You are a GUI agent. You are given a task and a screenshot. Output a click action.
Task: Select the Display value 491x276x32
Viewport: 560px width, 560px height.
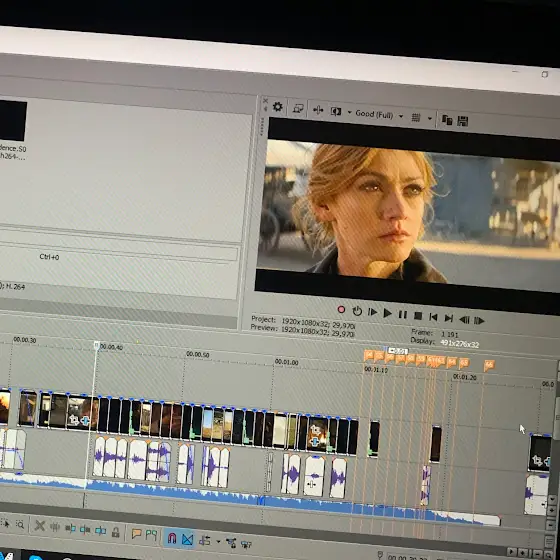[459, 344]
